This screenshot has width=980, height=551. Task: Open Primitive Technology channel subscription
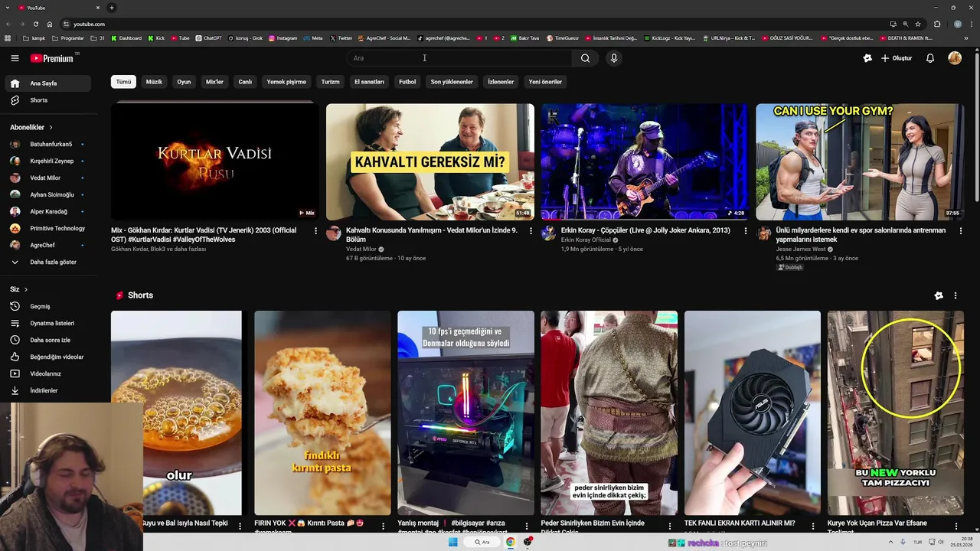point(47,228)
